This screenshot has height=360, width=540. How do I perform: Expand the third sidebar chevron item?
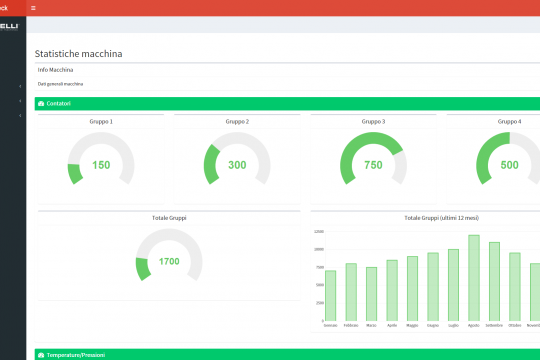coord(20,115)
